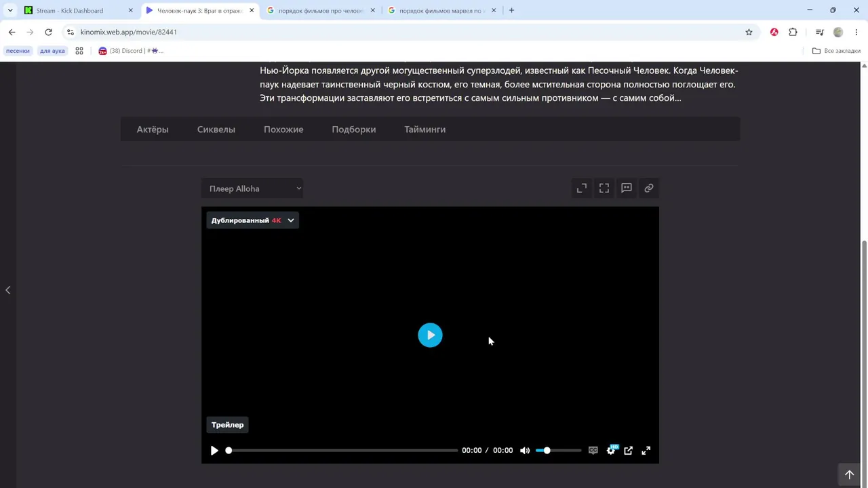868x488 pixels.
Task: Open the Дублированный 4K audio track dropdown
Action: pos(252,220)
